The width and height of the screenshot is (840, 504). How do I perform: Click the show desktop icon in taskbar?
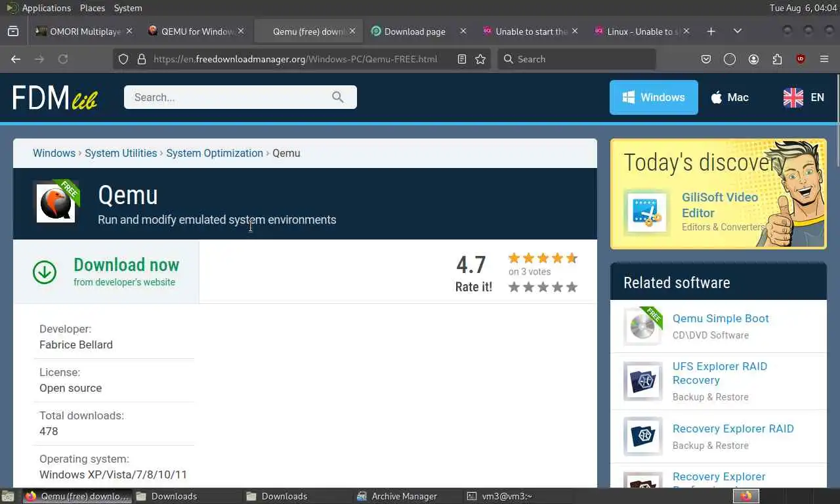point(7,496)
